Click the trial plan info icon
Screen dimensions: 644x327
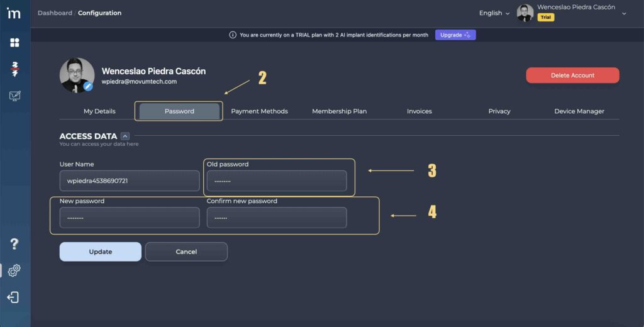click(x=233, y=35)
